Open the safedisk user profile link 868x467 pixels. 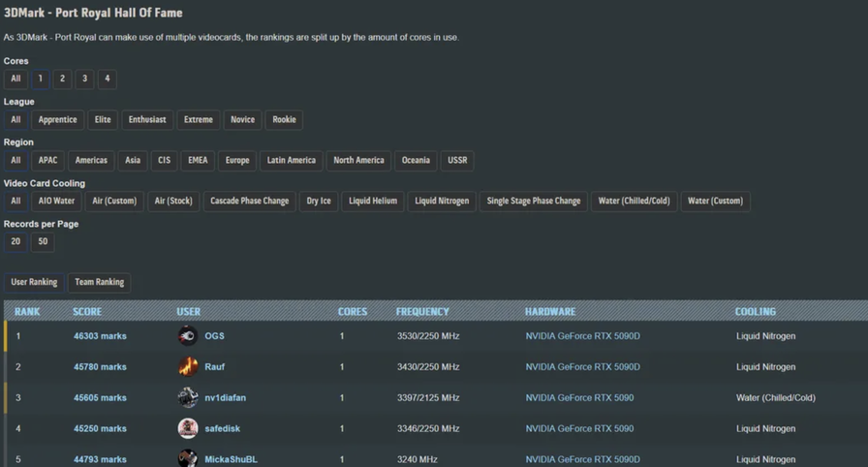coord(224,429)
